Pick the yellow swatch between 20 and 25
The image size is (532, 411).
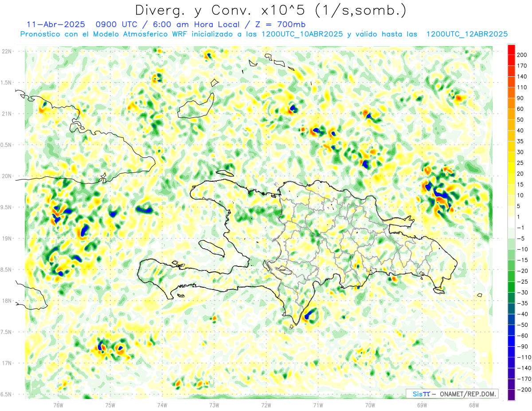511,168
